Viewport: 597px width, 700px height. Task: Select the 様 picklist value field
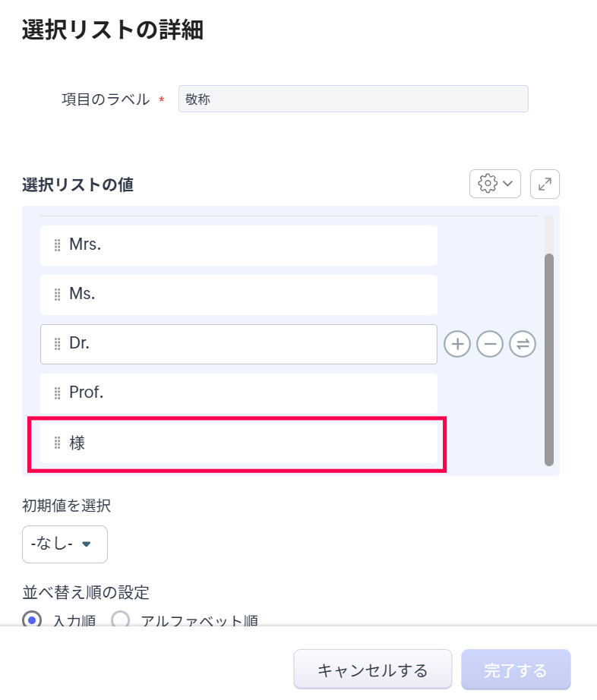(x=251, y=443)
